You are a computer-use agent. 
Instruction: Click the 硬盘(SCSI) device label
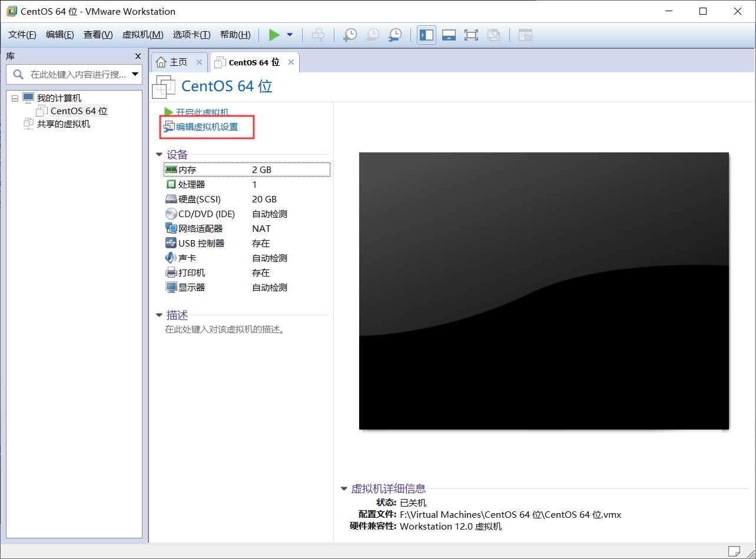(x=200, y=199)
